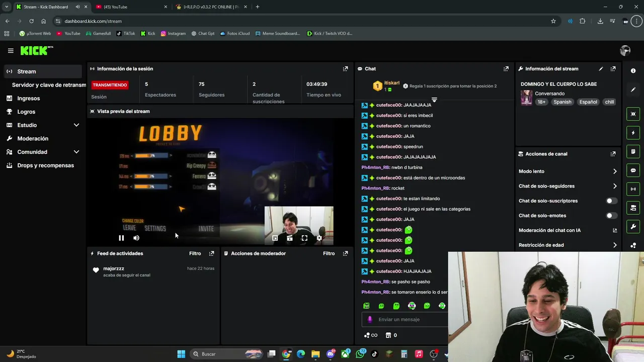
Task: Click the Kick logo
Action: coord(36,50)
